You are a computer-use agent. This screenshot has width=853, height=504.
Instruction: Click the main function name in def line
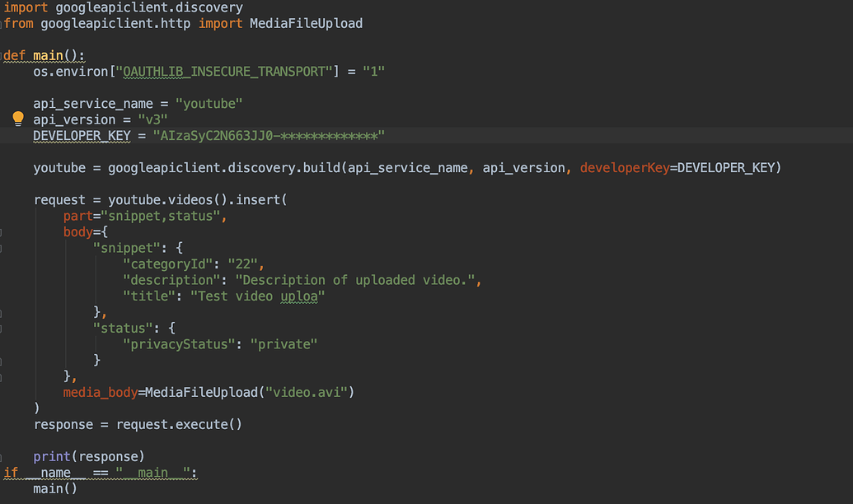click(51, 56)
